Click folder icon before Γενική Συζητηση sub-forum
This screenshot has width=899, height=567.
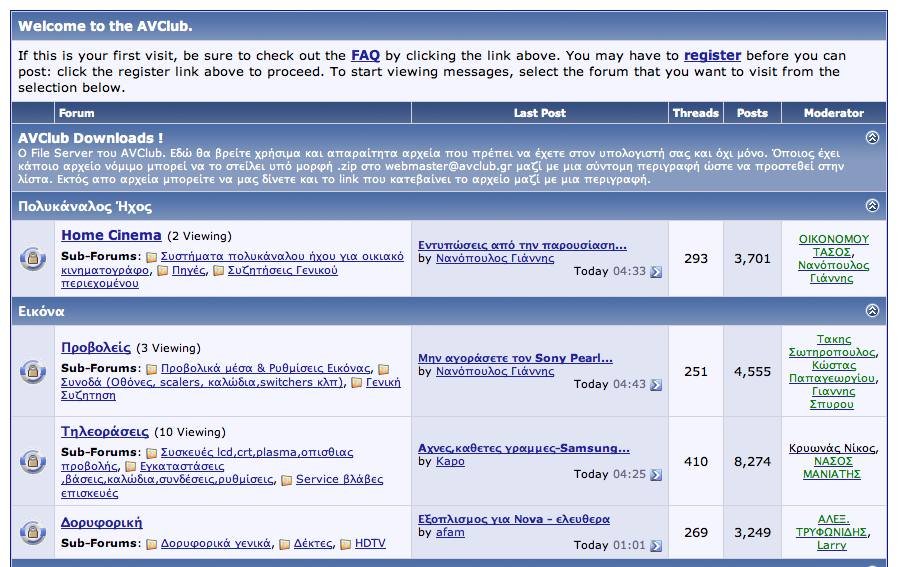pos(357,383)
